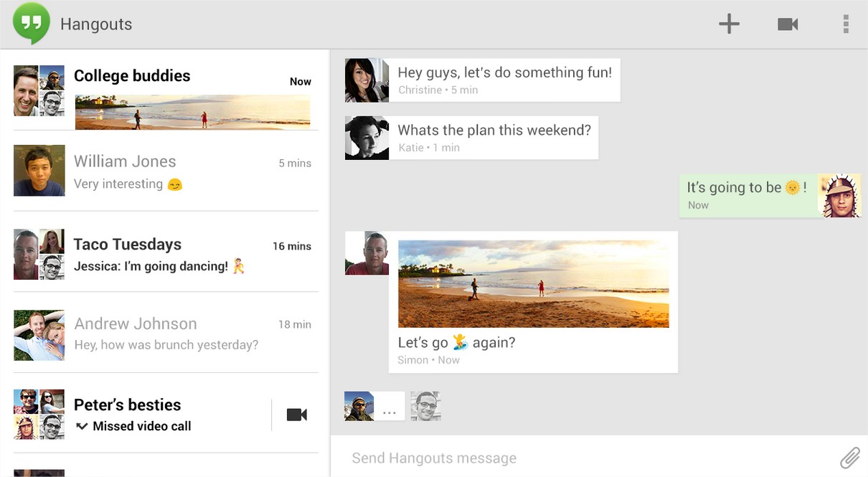Image resolution: width=868 pixels, height=477 pixels.
Task: Attach a file using the paperclip icon
Action: pos(850,457)
